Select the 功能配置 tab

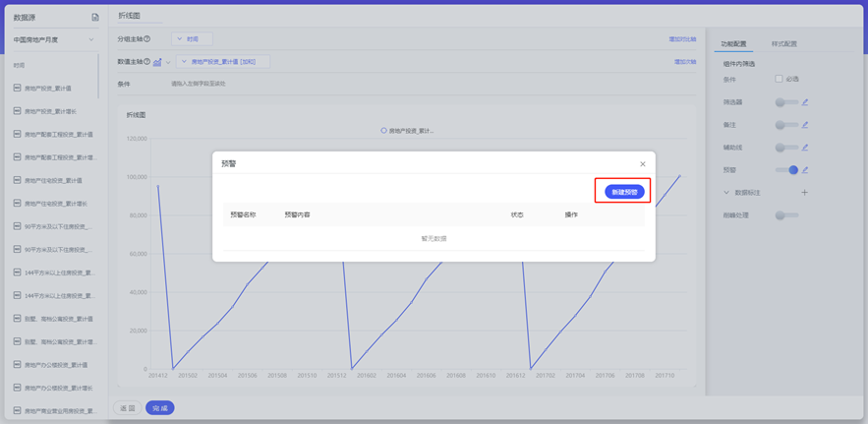pyautogui.click(x=733, y=44)
